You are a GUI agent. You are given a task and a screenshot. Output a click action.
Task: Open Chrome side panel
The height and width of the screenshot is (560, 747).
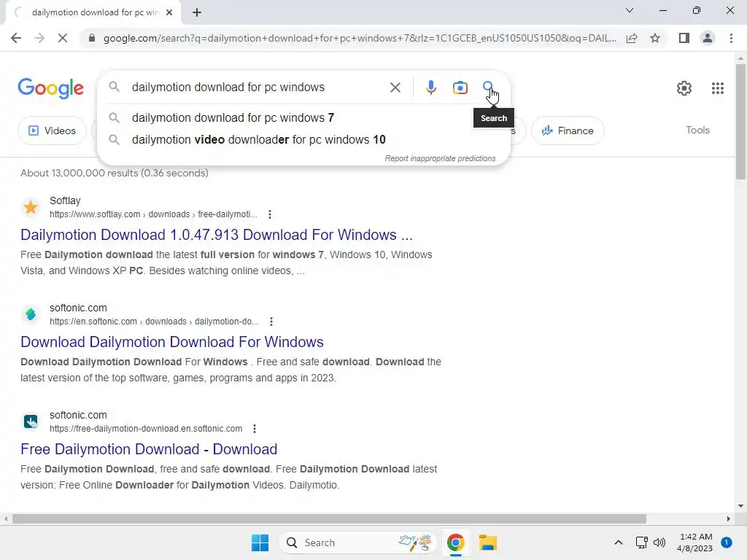click(684, 38)
